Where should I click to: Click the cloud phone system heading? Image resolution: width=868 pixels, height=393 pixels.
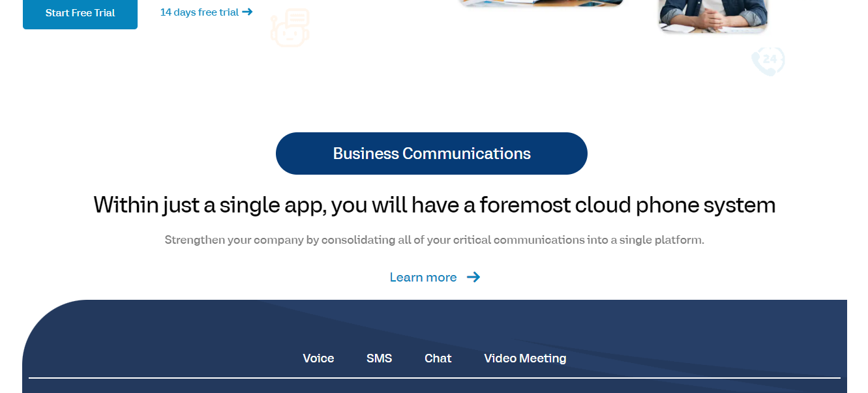tap(434, 205)
